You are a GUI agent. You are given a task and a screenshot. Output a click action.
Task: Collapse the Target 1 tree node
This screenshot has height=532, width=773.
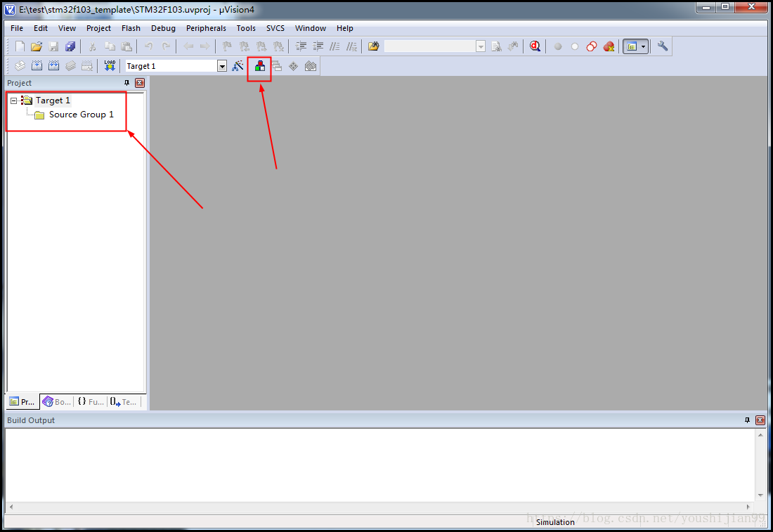(x=14, y=100)
